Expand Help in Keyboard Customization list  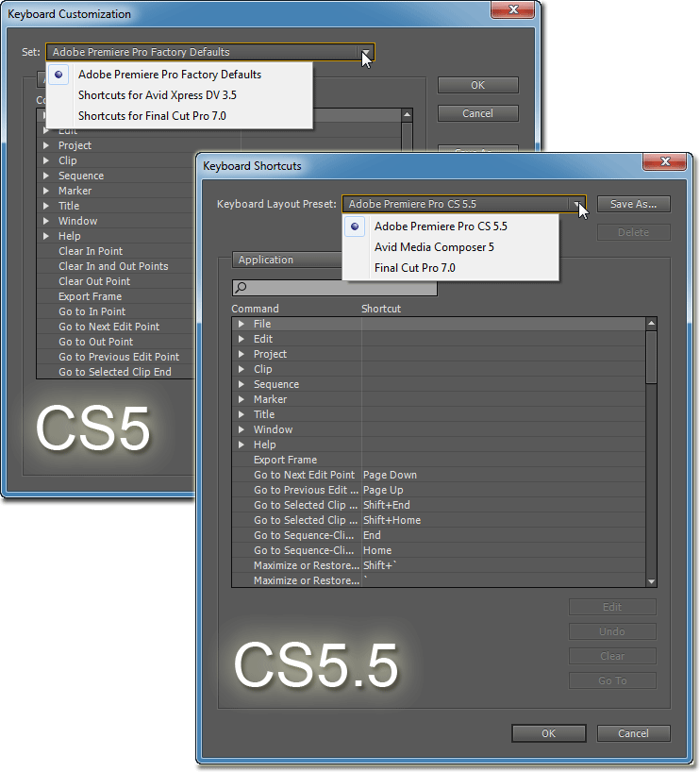click(46, 236)
